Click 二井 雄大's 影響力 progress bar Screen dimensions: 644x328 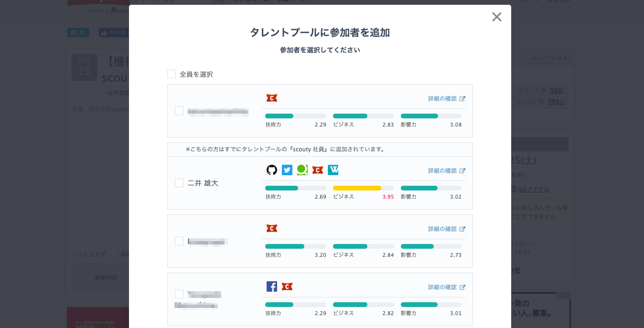tap(431, 188)
